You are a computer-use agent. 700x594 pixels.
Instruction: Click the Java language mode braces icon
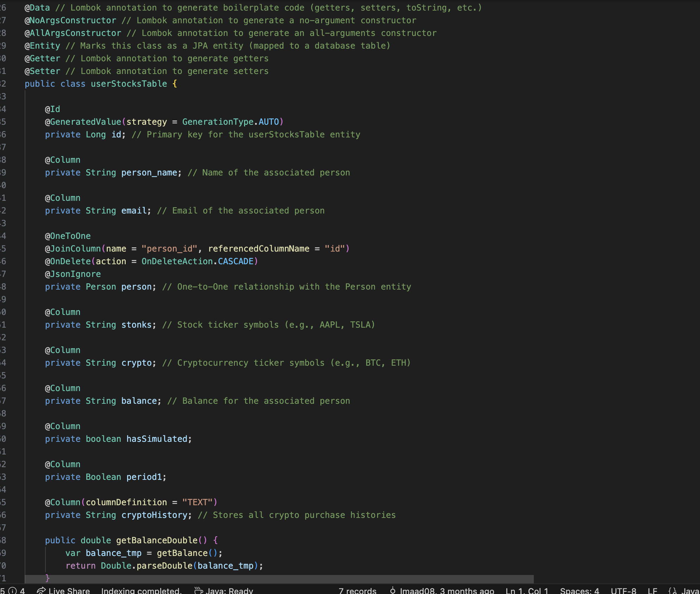673,591
